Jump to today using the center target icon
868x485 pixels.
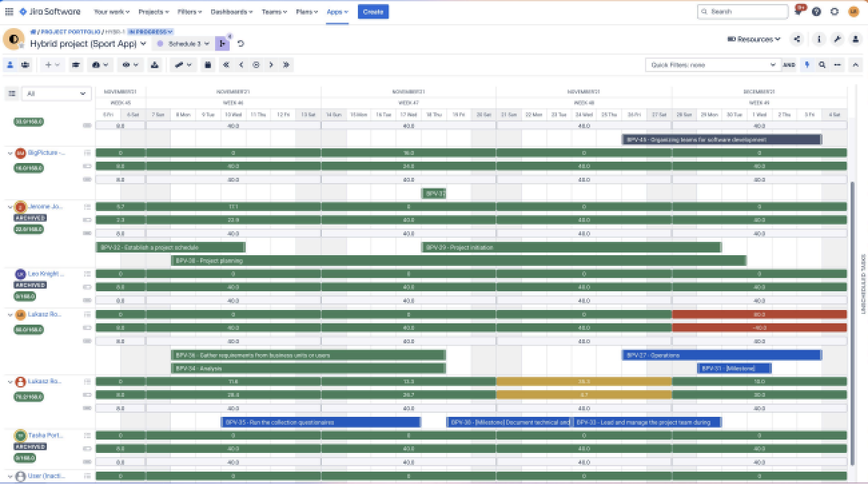(256, 65)
